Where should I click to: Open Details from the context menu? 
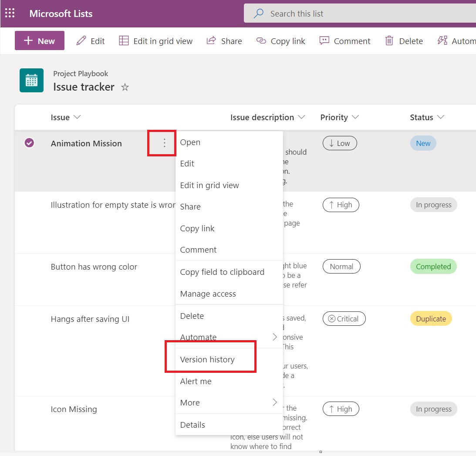pos(229,425)
